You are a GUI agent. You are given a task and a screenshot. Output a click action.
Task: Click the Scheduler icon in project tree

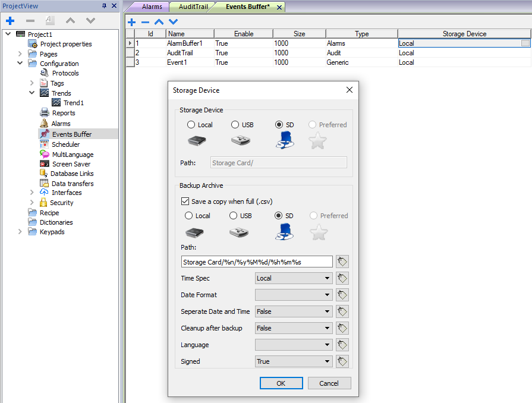click(45, 144)
